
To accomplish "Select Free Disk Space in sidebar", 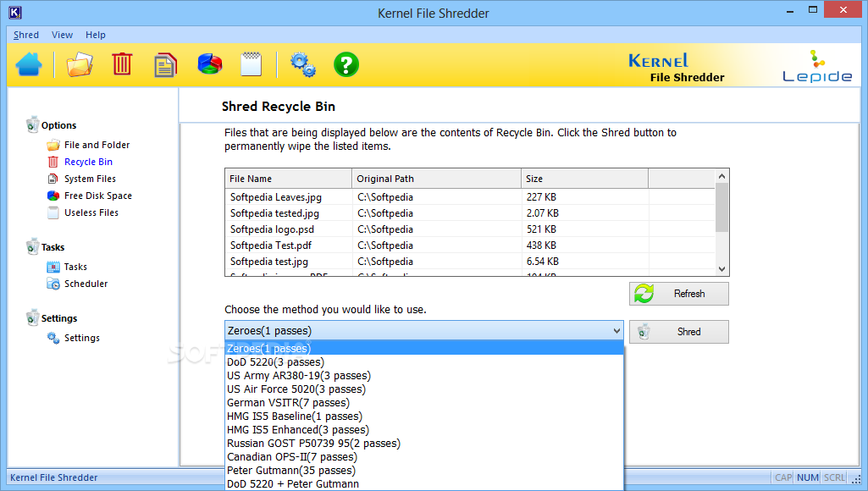I will coord(98,196).
